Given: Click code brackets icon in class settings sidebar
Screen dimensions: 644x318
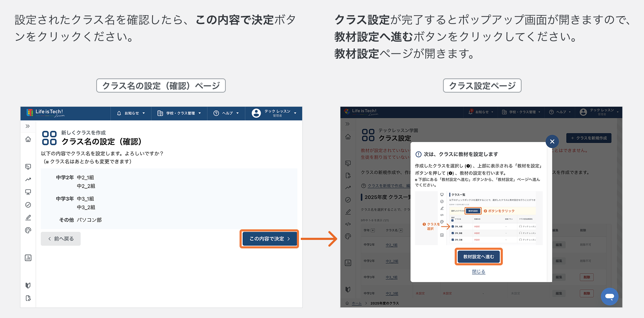Looking at the screenshot, I should [x=348, y=224].
